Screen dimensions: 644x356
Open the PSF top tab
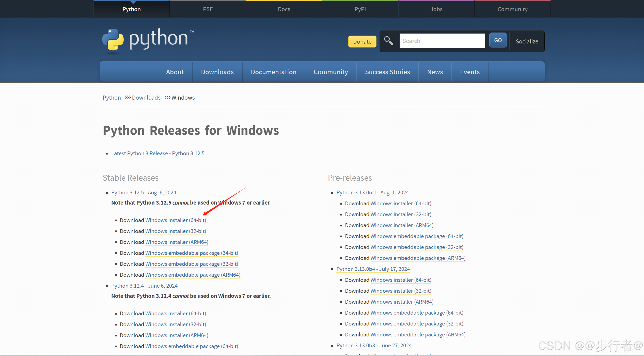click(208, 9)
